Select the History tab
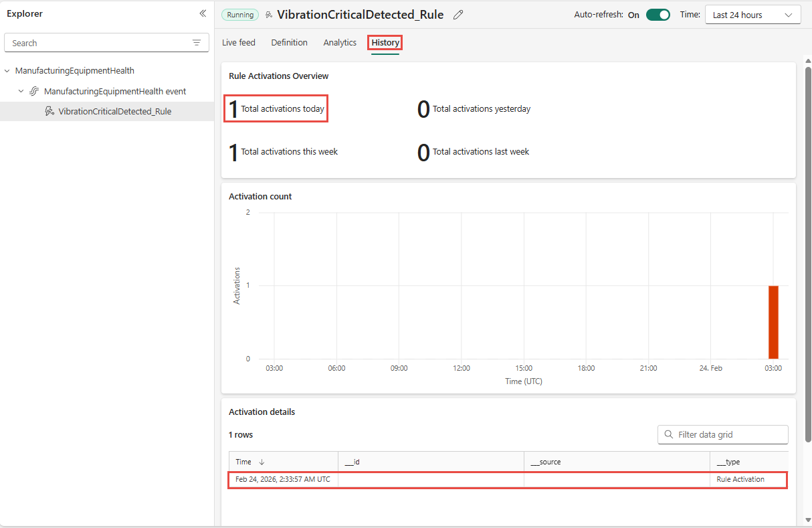This screenshot has height=528, width=812. (x=385, y=43)
